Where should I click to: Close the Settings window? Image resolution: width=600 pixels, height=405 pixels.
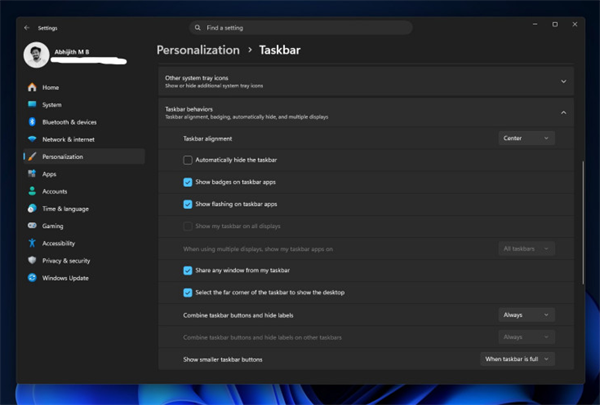point(575,24)
